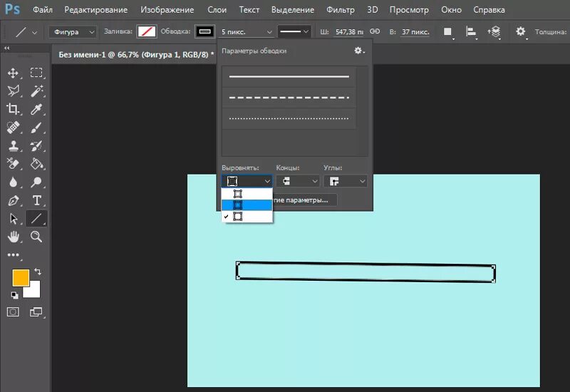
Task: Select the Rectangular Marquee tool
Action: (x=36, y=73)
